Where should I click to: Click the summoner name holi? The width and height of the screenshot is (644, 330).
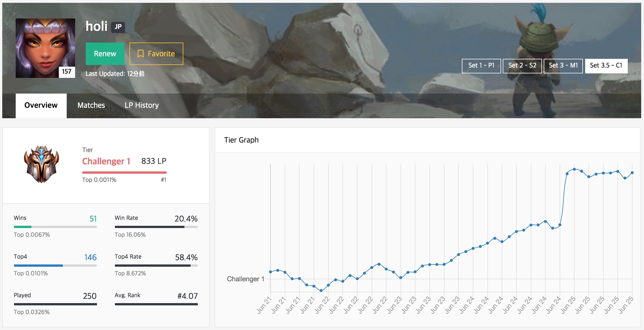point(96,26)
